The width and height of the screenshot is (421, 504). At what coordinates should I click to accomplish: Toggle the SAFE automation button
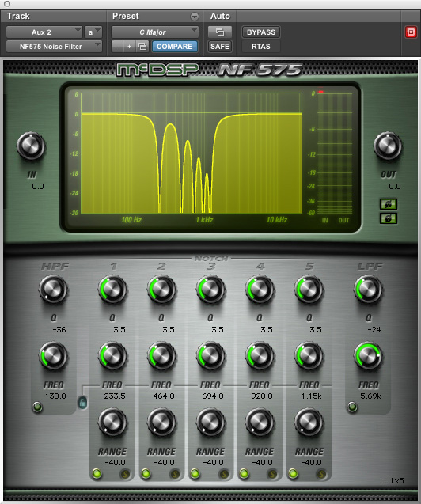(220, 47)
